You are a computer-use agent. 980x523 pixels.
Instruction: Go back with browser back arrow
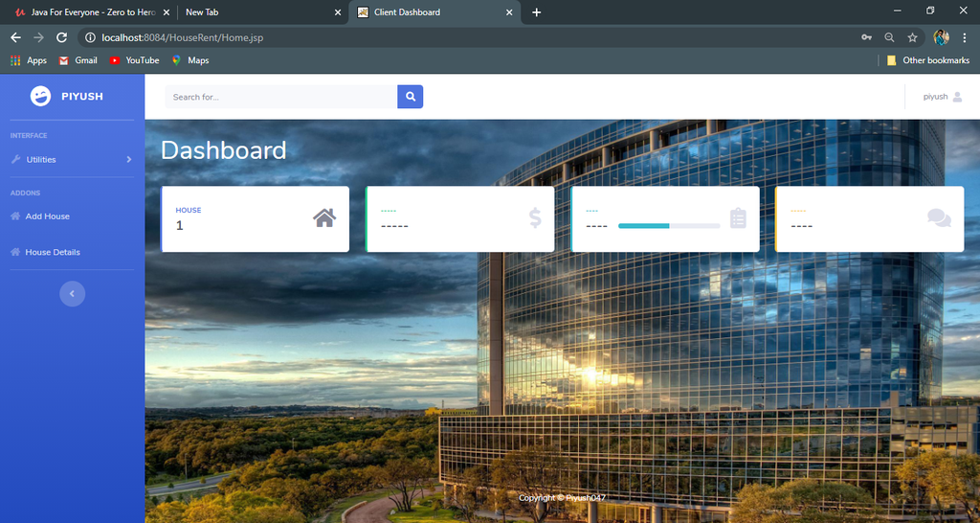pyautogui.click(x=15, y=37)
